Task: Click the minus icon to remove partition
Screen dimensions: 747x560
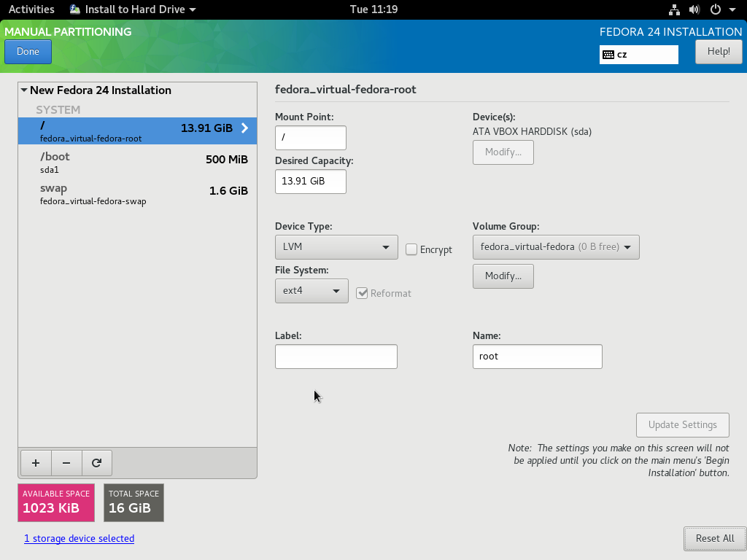Action: coord(66,463)
